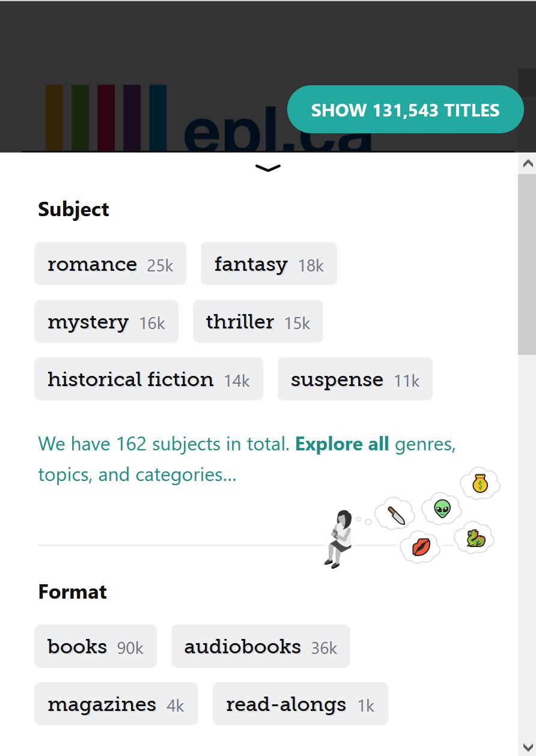Collapse the filter panel using the chevron
536x756 pixels.
pyautogui.click(x=268, y=169)
